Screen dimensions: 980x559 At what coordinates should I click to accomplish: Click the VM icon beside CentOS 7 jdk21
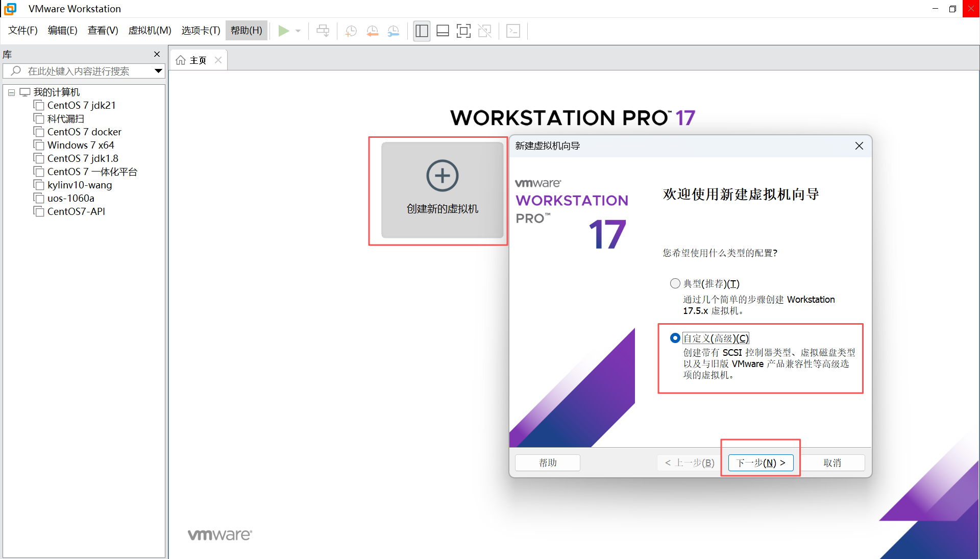pos(39,105)
